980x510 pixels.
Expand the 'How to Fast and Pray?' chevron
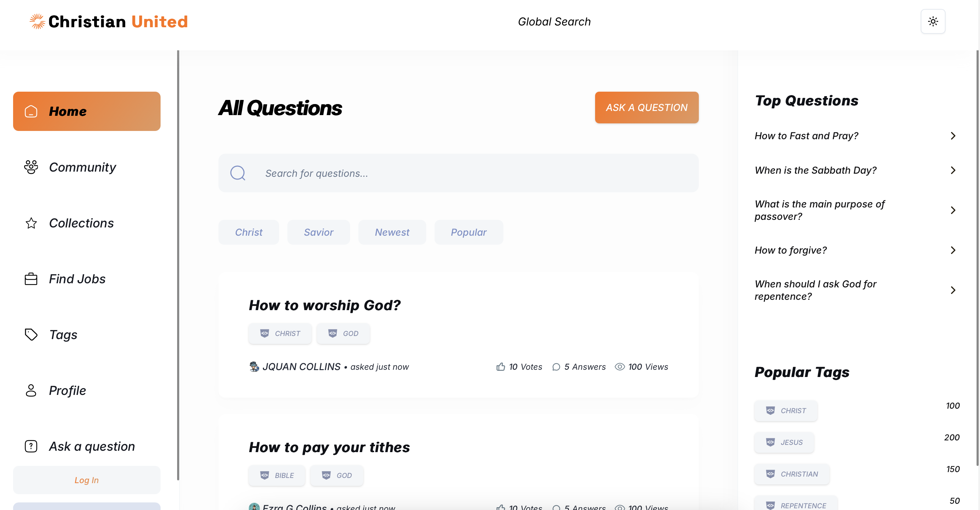[x=953, y=136]
